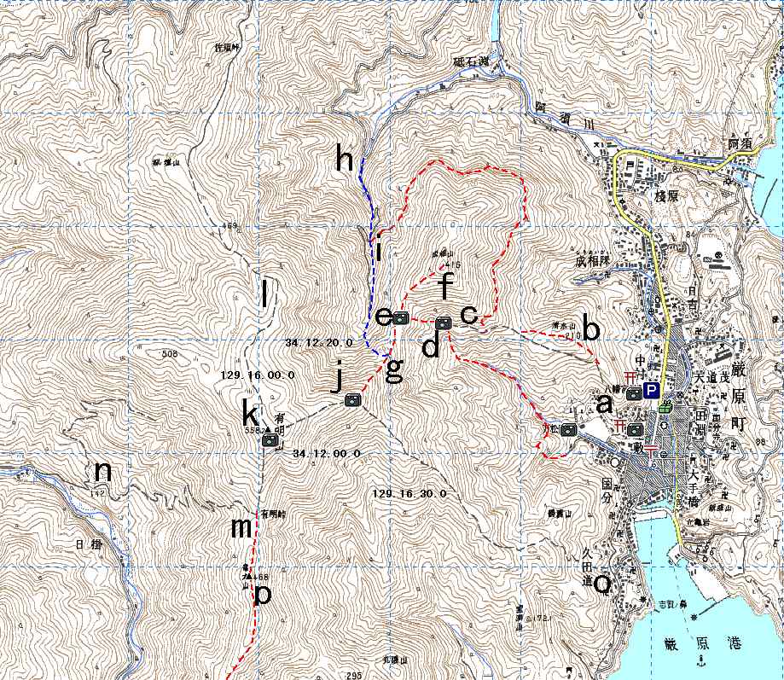This screenshot has height=680, width=784.
Task: Click the waypoint label h
Action: coord(344,158)
